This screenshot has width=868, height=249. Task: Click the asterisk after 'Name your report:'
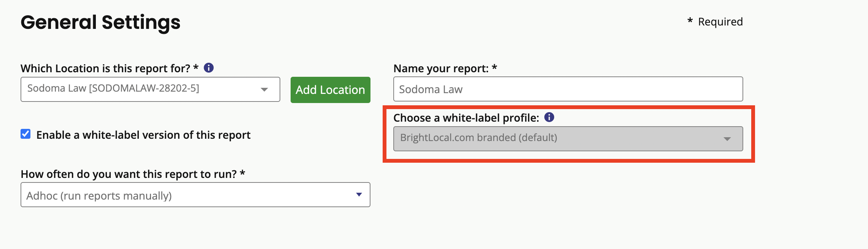(x=494, y=67)
